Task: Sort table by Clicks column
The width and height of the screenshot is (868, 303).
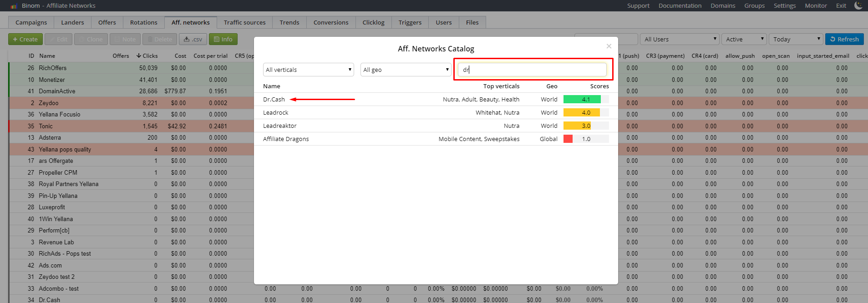Action: pyautogui.click(x=147, y=56)
